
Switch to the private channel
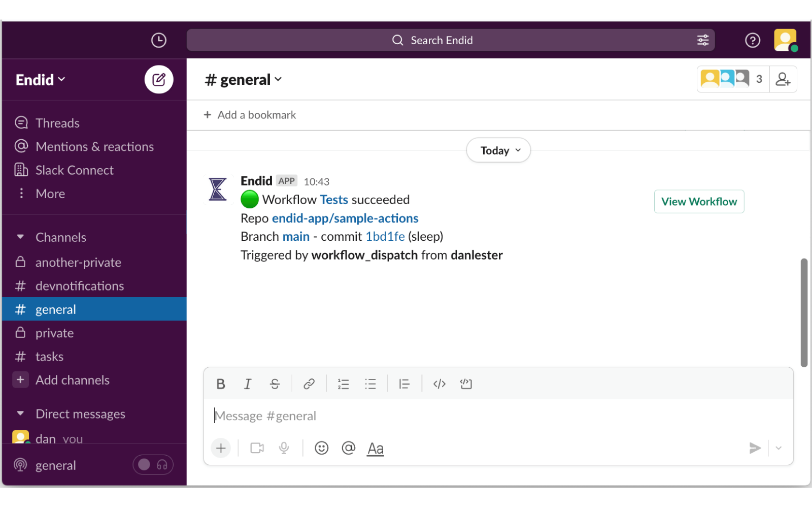(94, 333)
